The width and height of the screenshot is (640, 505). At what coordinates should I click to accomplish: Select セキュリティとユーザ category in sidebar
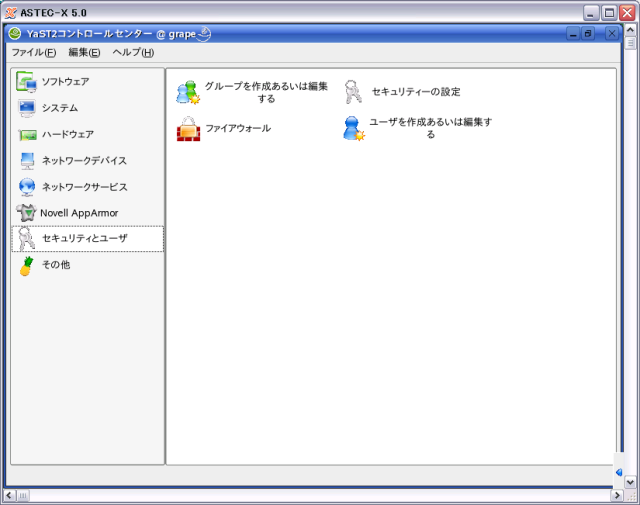[84, 239]
